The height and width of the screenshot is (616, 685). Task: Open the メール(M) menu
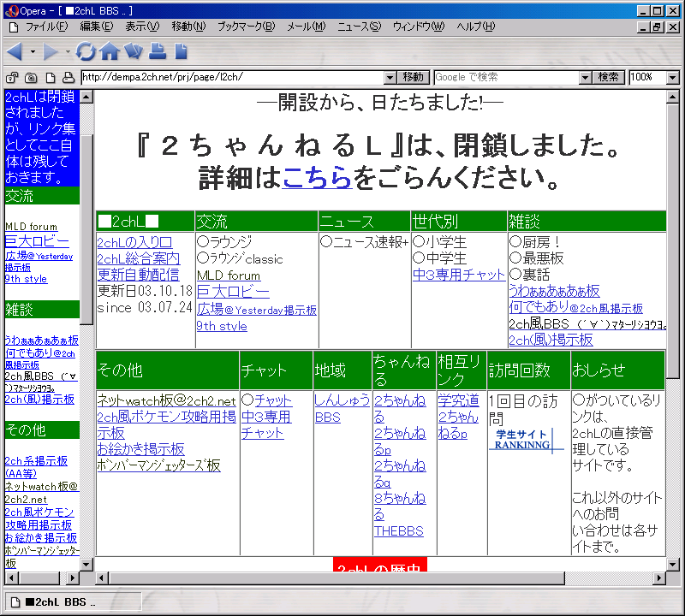[307, 27]
